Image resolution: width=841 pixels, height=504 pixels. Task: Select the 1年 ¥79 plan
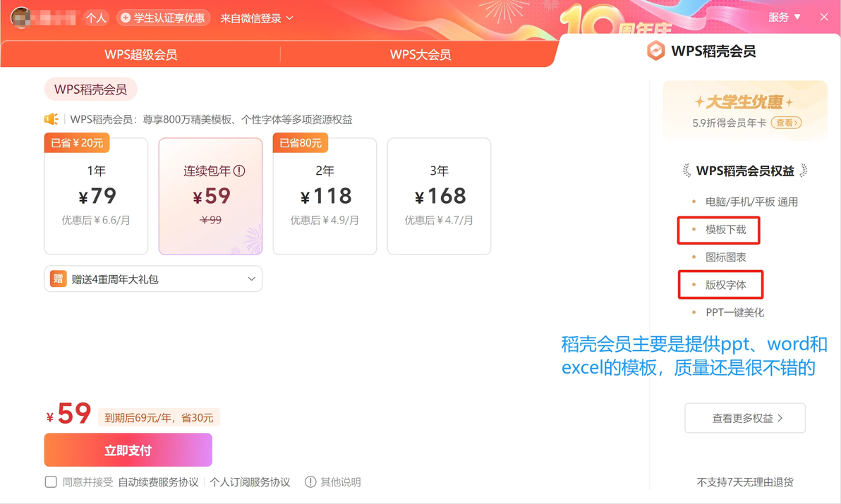pos(96,196)
